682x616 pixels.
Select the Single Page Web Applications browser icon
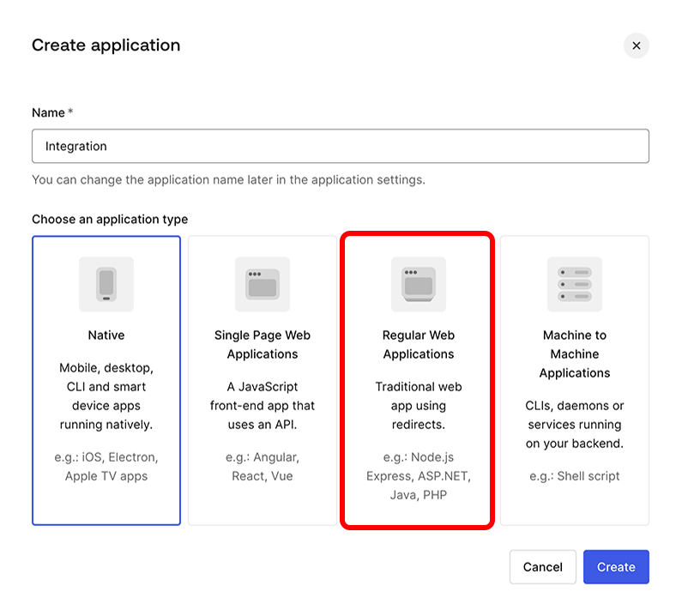click(263, 284)
